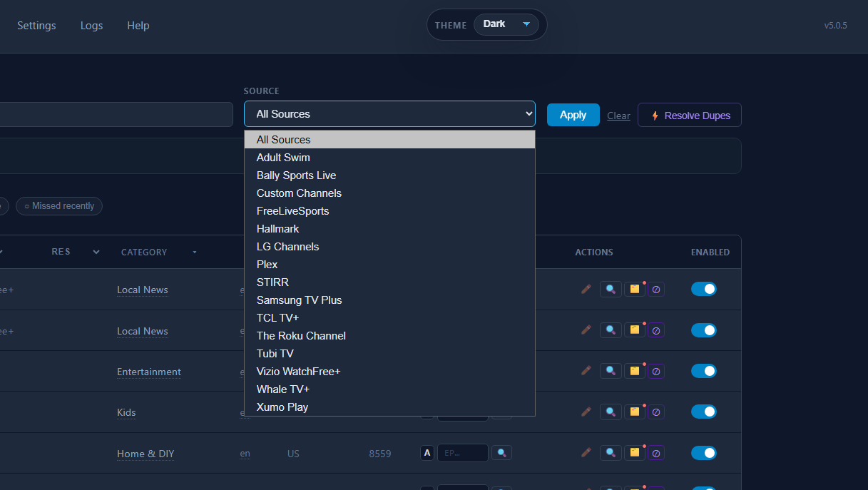Toggle off the Home & DIY enabled switch
The image size is (868, 490).
[704, 453]
